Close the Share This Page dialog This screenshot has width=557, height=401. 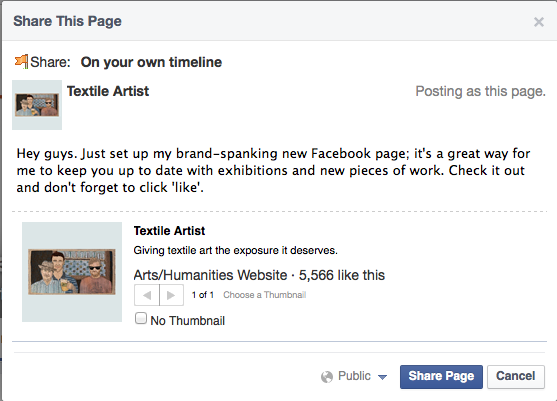click(539, 22)
